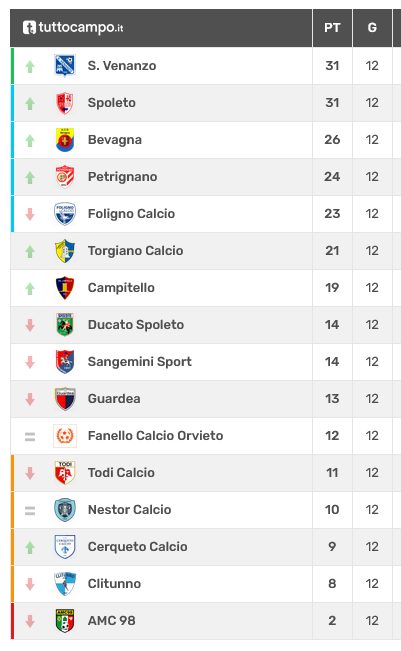Open the Bevagna team badge

[x=65, y=140]
